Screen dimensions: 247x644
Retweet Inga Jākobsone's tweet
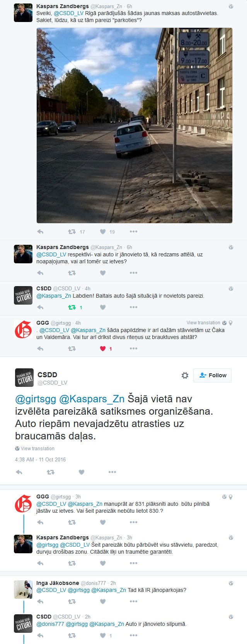pyautogui.click(x=72, y=602)
